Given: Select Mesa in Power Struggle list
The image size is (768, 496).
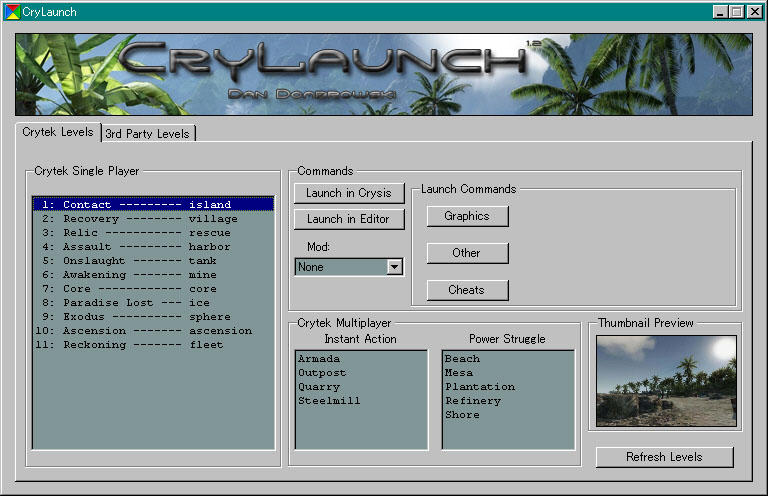Looking at the screenshot, I should [x=508, y=373].
